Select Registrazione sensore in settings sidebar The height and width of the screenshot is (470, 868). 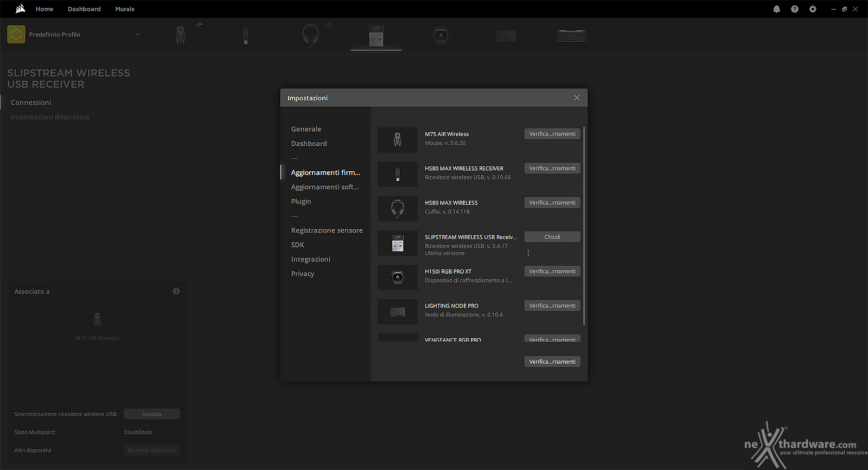click(x=327, y=230)
